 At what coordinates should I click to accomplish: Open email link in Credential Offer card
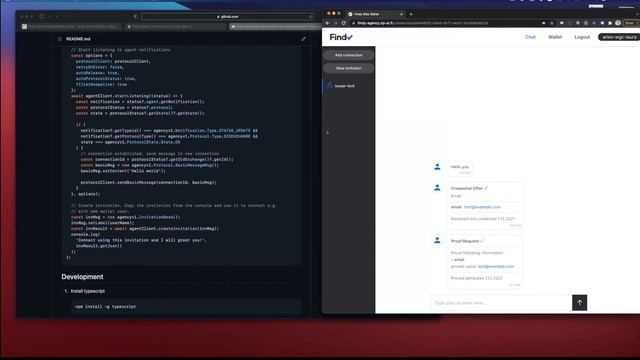482,207
